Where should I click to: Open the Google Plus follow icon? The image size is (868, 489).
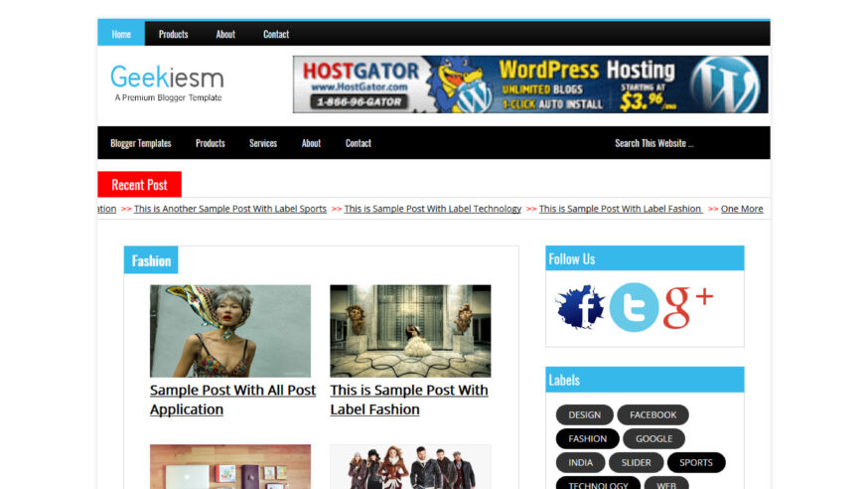[688, 307]
